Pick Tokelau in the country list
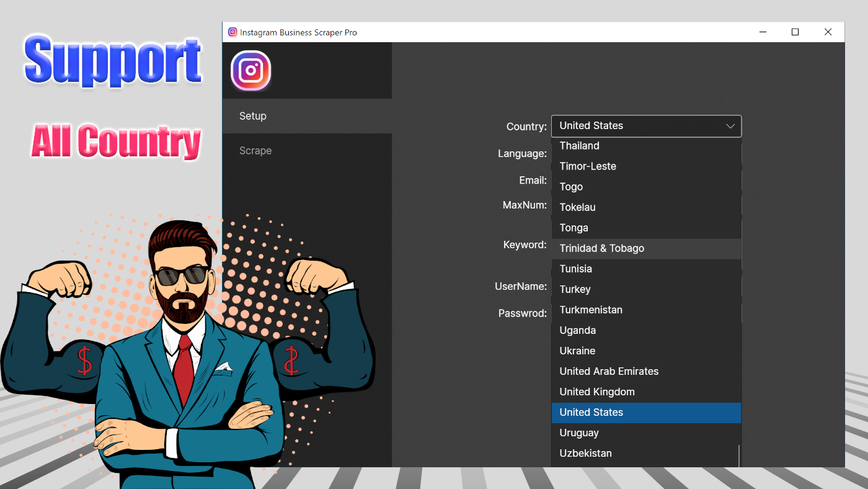Screen dimensions: 868x489 click(646, 207)
